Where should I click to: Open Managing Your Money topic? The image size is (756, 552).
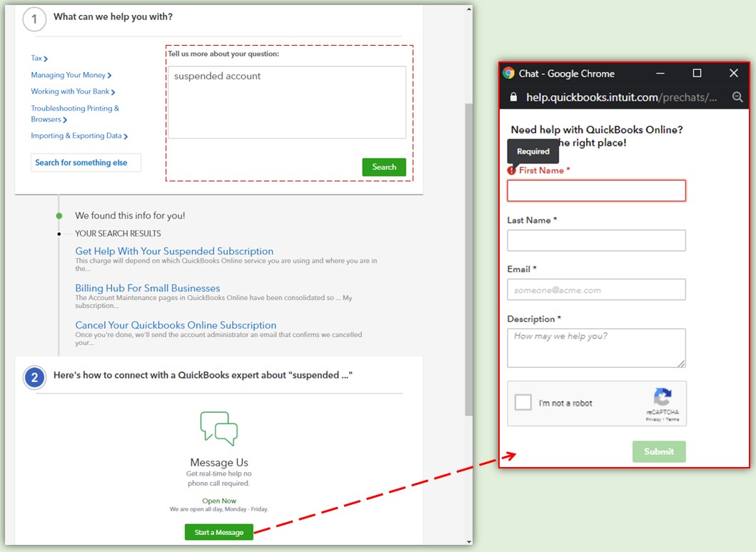click(x=71, y=75)
